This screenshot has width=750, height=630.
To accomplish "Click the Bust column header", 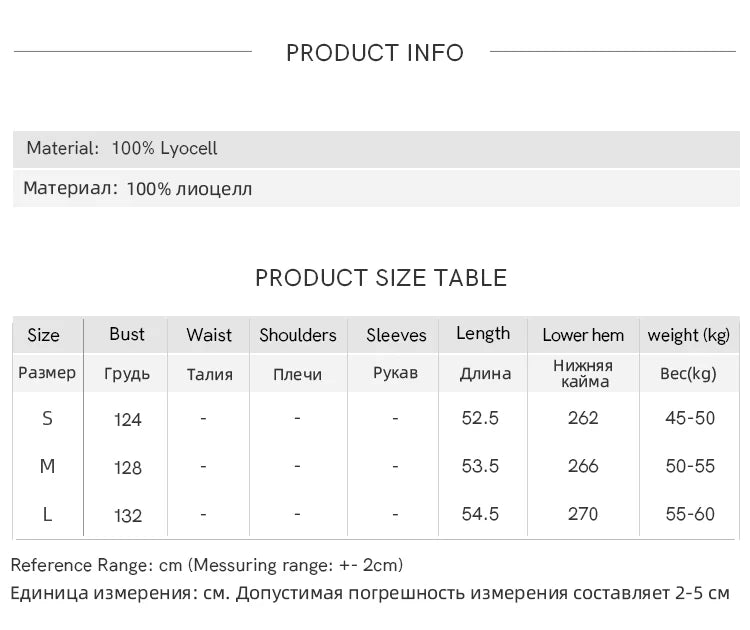I will click(x=127, y=334).
